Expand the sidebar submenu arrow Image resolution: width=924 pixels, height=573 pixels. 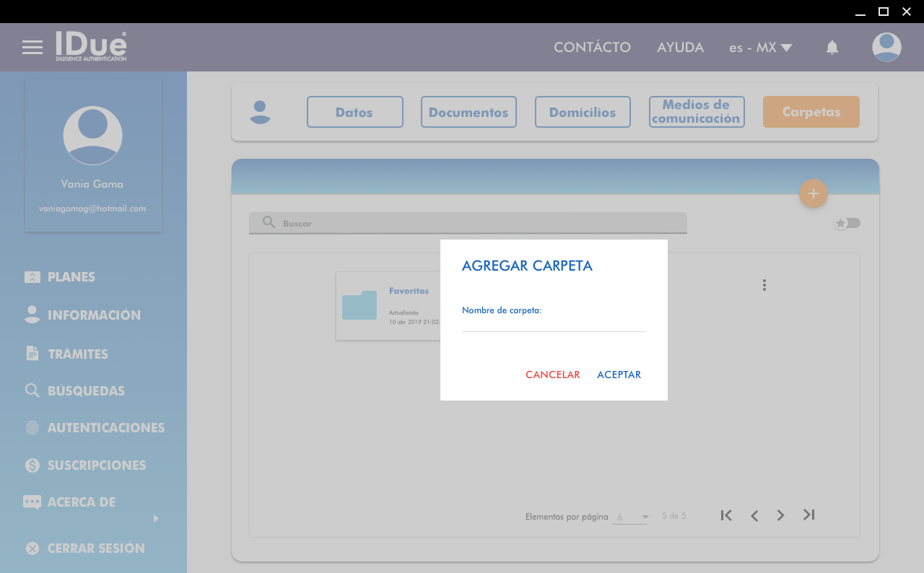pyautogui.click(x=156, y=518)
